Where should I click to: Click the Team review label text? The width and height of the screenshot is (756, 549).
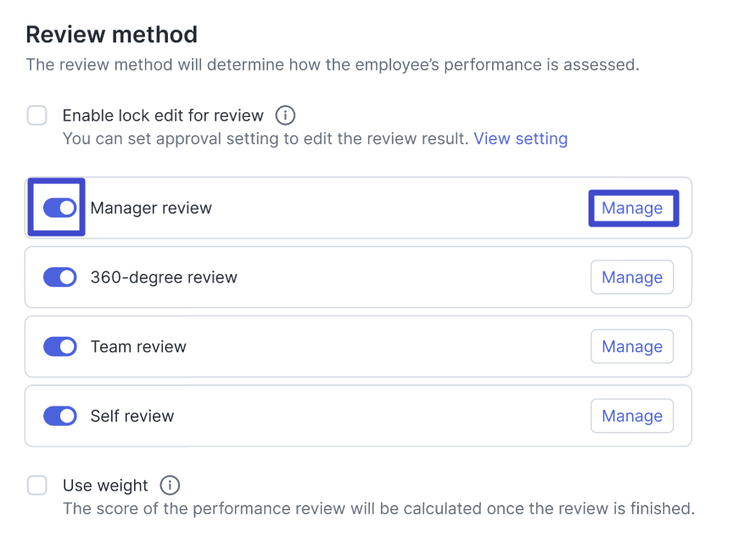(138, 346)
